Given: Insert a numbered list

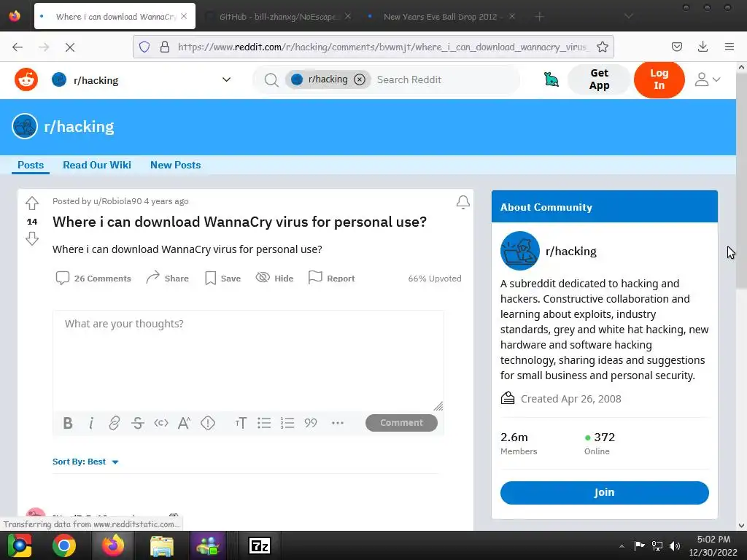Looking at the screenshot, I should (x=287, y=423).
